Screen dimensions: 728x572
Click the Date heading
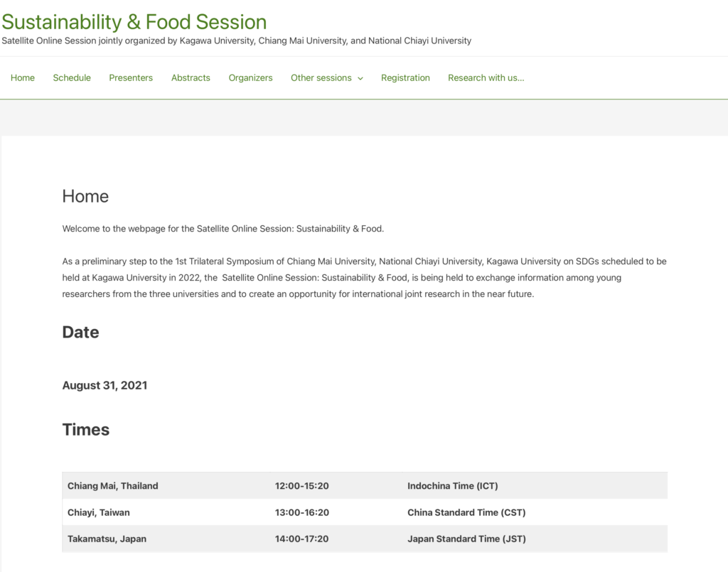[80, 333]
